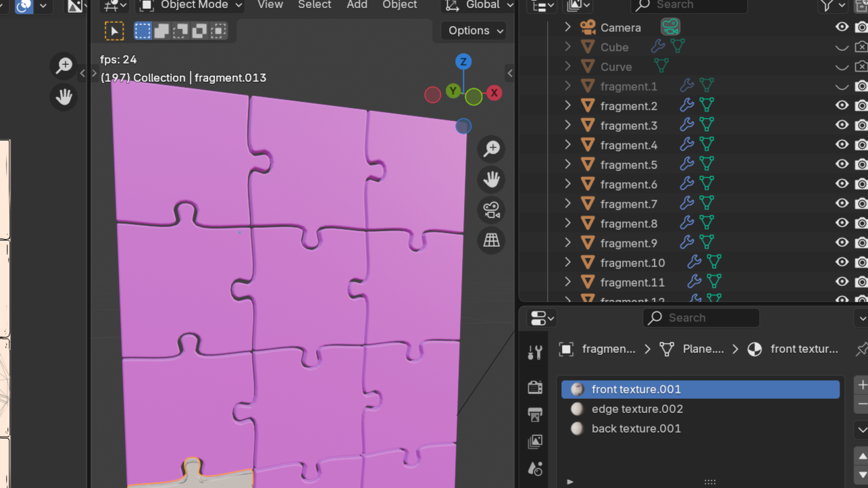Viewport: 868px width, 488px height.
Task: Open Render properties tab
Action: point(535,387)
